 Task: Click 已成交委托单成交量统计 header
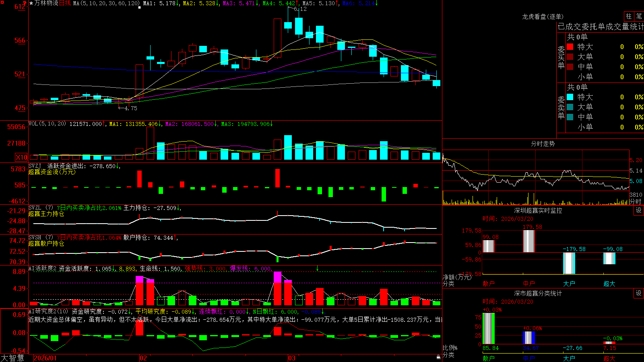[x=601, y=27]
